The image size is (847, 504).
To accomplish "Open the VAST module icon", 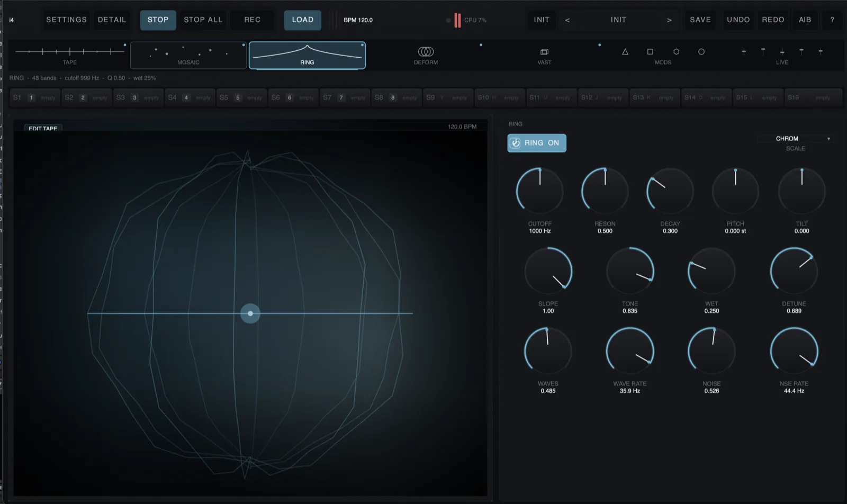I will pos(544,52).
